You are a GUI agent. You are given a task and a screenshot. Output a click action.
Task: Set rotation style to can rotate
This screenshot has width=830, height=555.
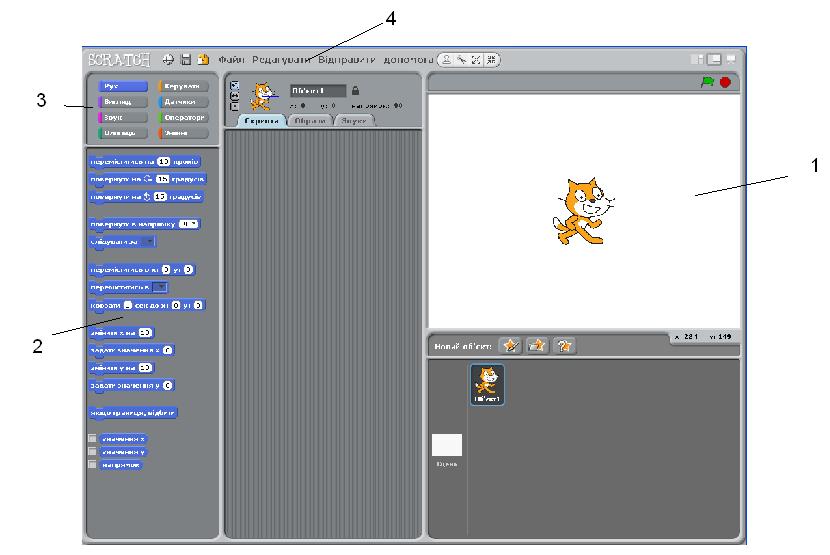(234, 85)
